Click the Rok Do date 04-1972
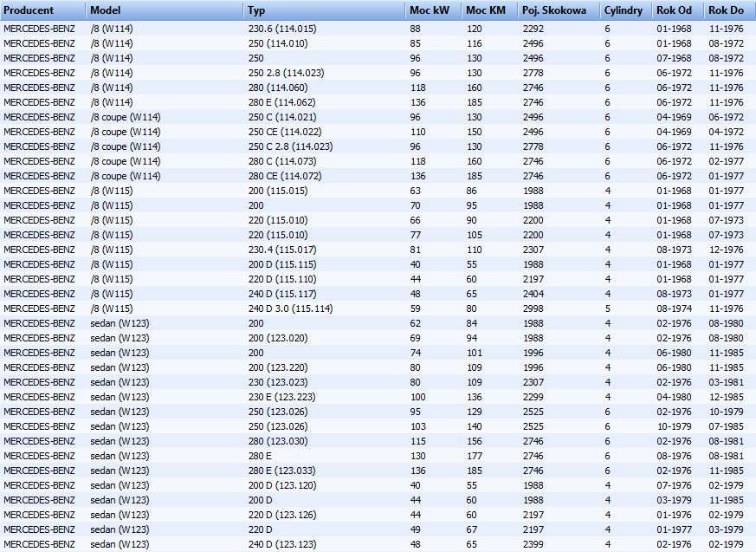 coord(726,132)
